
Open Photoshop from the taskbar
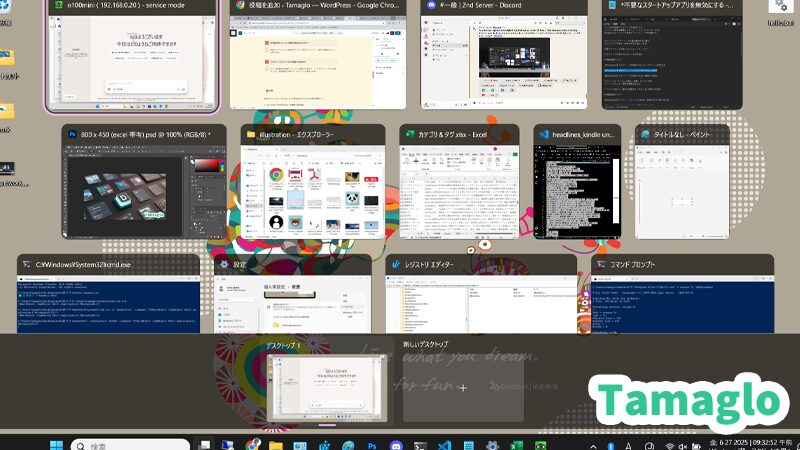pyautogui.click(x=372, y=445)
